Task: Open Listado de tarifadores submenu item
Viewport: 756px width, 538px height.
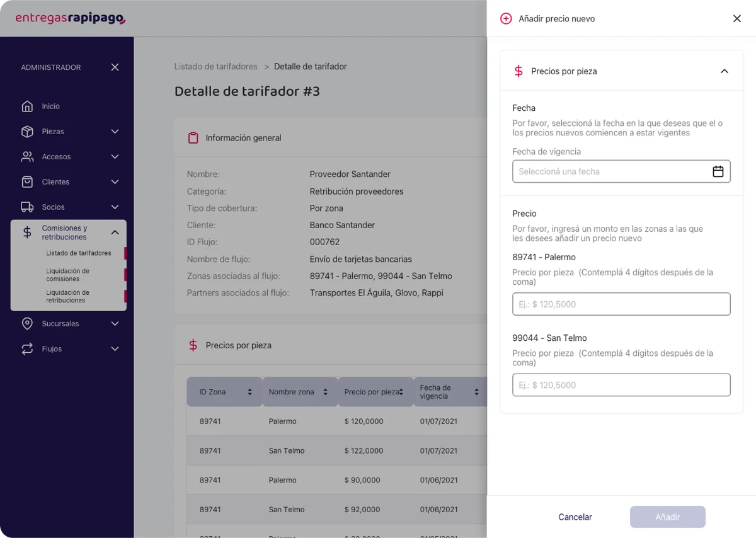Action: 79,253
